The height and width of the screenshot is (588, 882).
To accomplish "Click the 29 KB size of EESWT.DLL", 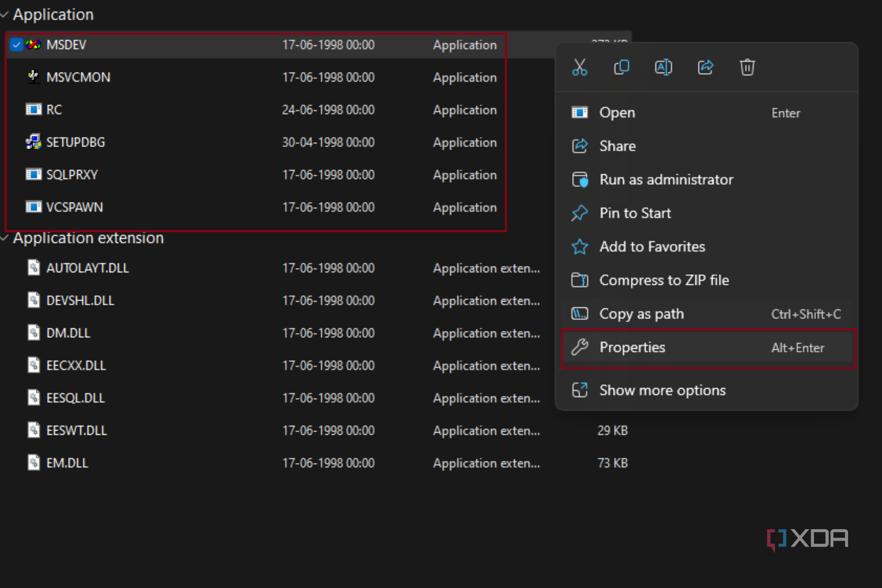I will coord(613,430).
